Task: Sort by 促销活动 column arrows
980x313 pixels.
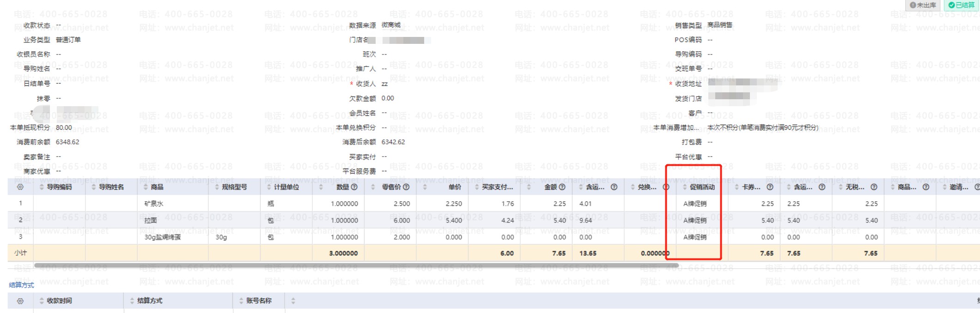Action: 685,187
